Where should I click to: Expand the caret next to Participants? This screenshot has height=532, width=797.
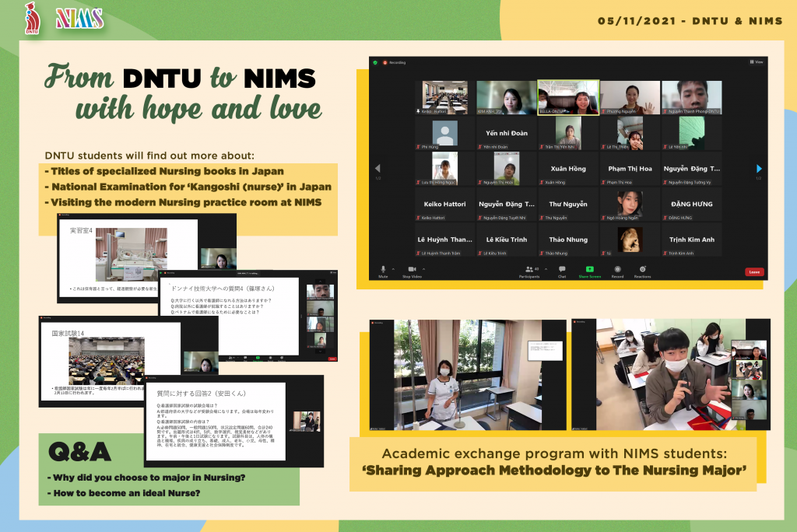546,269
